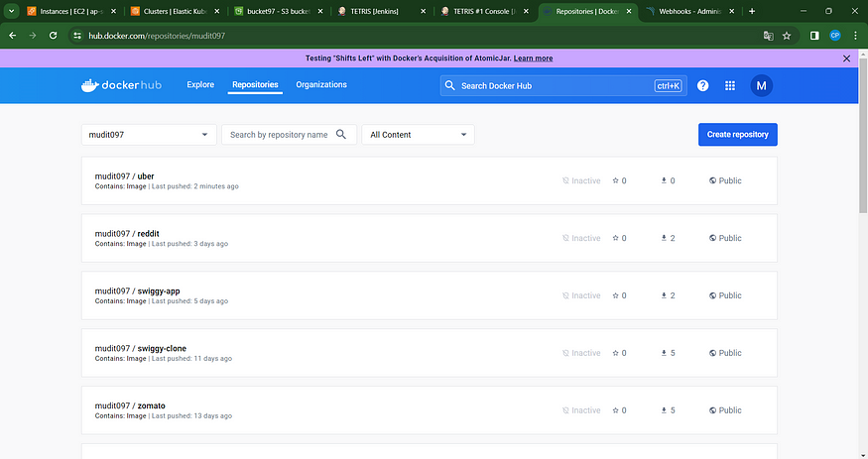Click the search magnifier in Docker Hub search

tap(450, 85)
